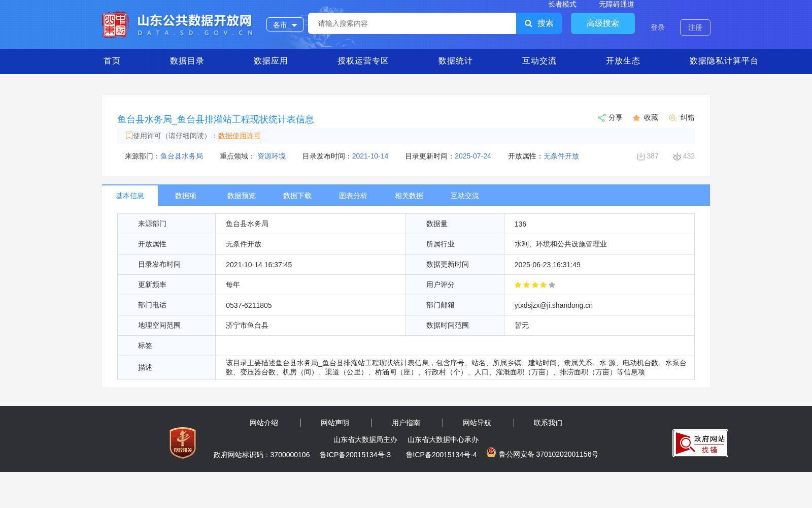Click the 分享 share label
The image size is (812, 508).
point(616,117)
